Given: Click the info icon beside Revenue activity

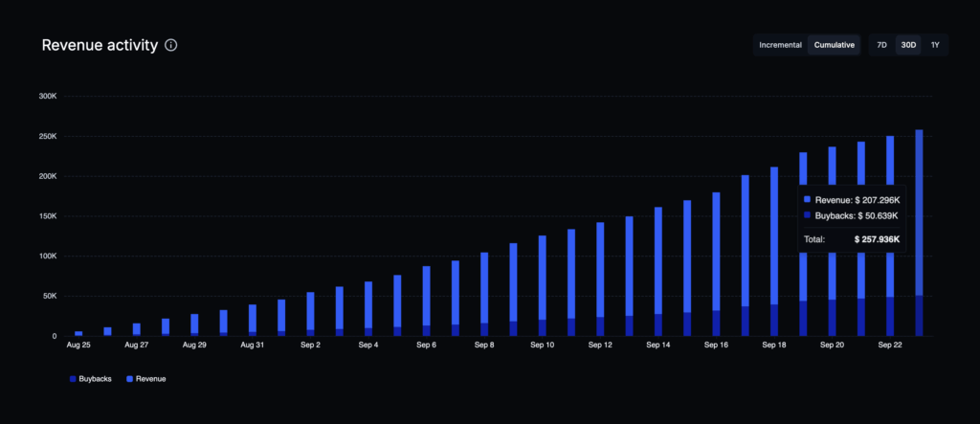Looking at the screenshot, I should click(x=170, y=45).
